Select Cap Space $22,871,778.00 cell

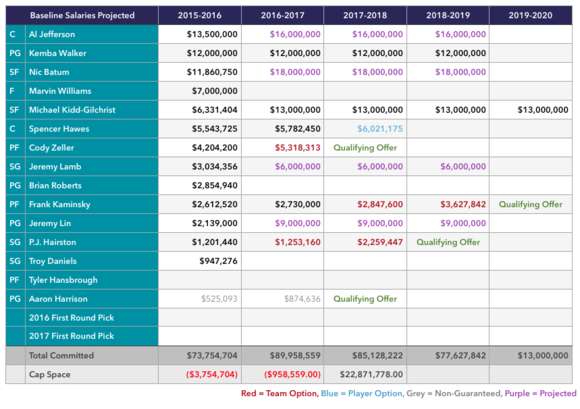coord(365,374)
